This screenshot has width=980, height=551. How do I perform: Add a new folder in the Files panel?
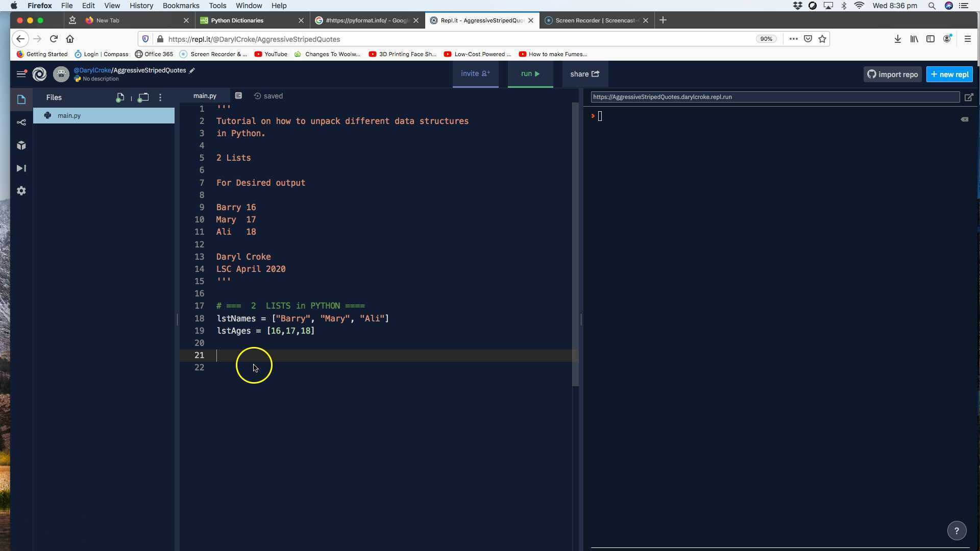pyautogui.click(x=143, y=97)
